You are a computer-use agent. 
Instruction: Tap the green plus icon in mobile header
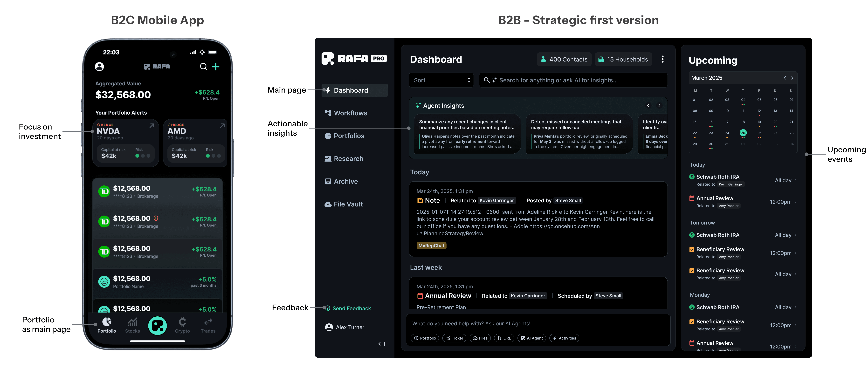[x=216, y=66]
